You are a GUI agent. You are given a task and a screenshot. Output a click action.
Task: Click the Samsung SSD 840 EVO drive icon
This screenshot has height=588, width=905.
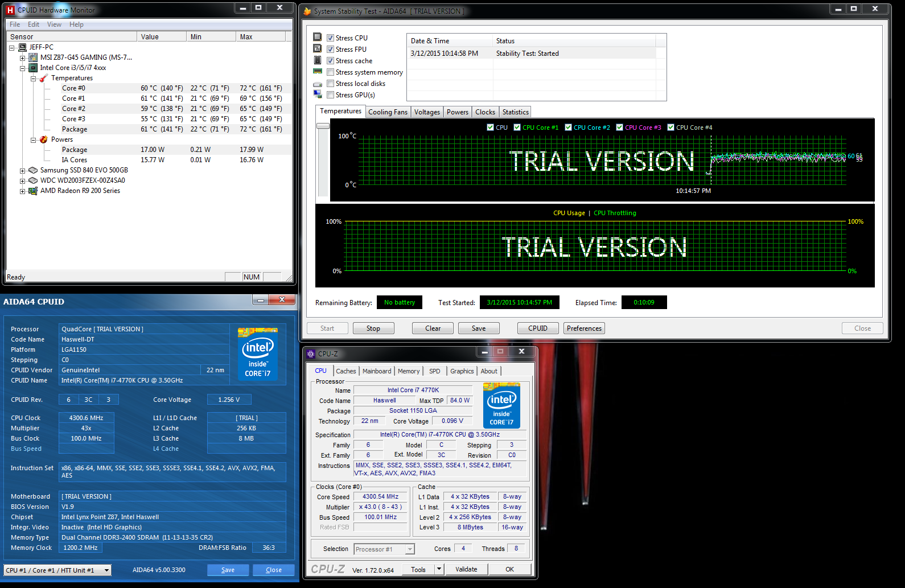coord(33,170)
